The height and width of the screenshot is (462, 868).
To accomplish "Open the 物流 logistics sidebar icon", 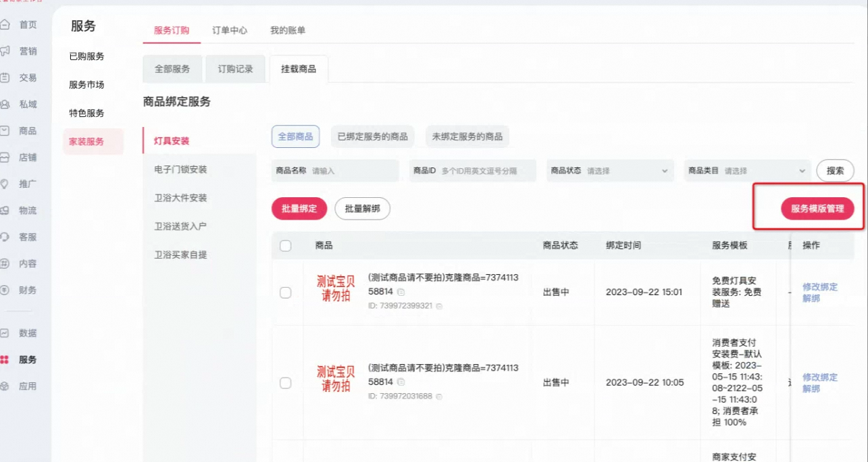I will pos(5,211).
